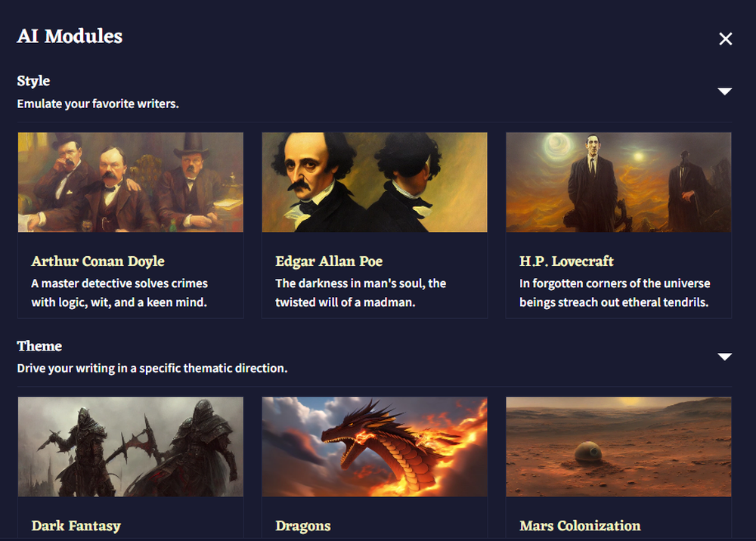Click the H.P. Lovecraft title
Screen dimensions: 756x541
[x=566, y=261]
